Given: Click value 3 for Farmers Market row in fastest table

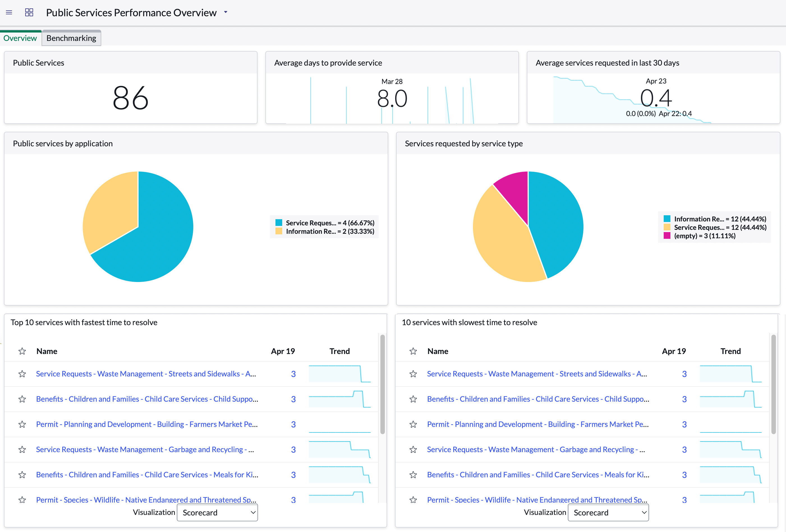Looking at the screenshot, I should pos(293,425).
